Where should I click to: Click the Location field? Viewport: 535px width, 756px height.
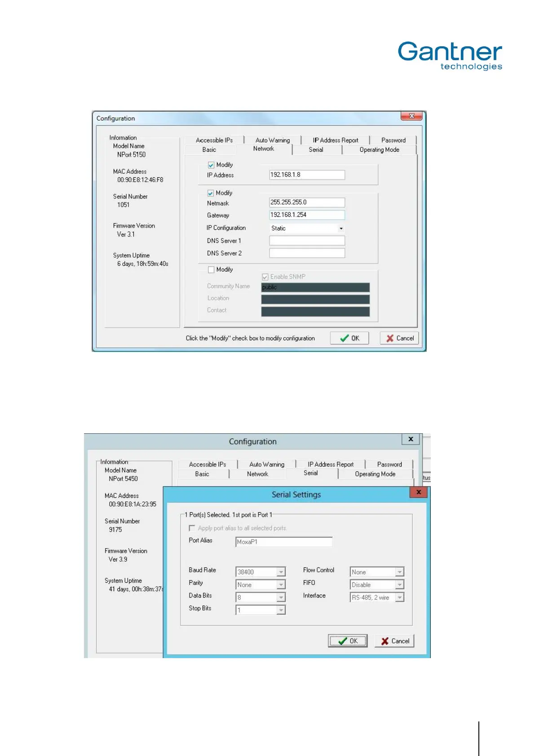[315, 299]
